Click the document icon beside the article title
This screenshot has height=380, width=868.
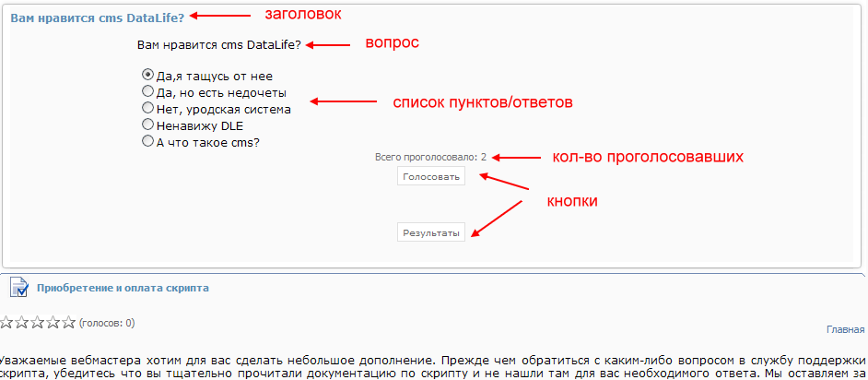pyautogui.click(x=19, y=287)
